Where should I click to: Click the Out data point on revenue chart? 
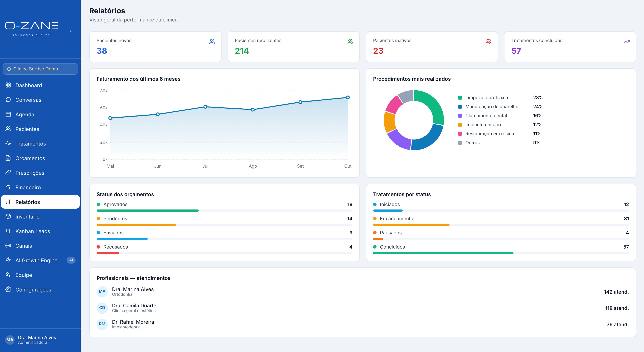[348, 97]
